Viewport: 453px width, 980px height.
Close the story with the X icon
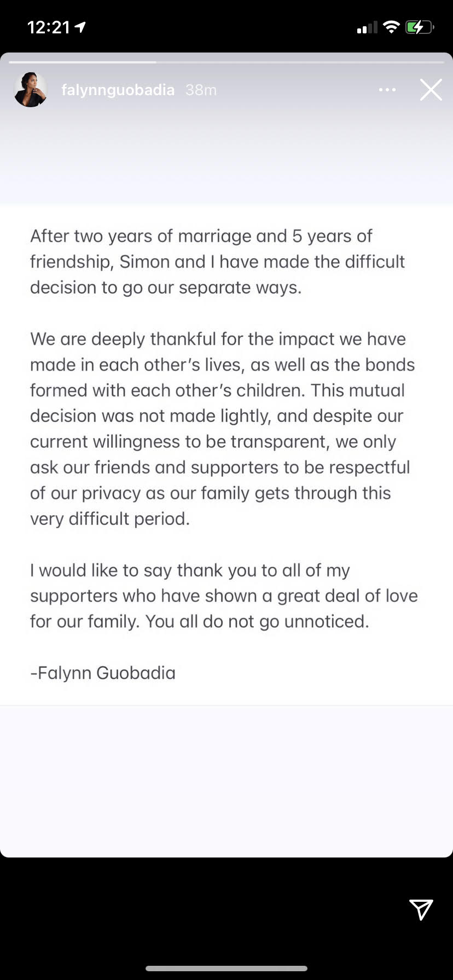point(431,90)
